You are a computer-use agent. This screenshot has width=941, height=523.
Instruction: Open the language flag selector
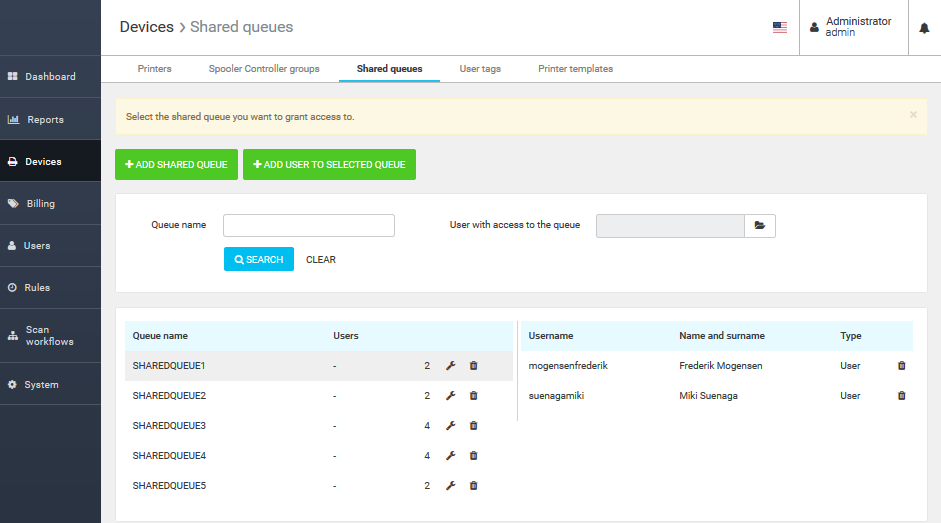780,28
